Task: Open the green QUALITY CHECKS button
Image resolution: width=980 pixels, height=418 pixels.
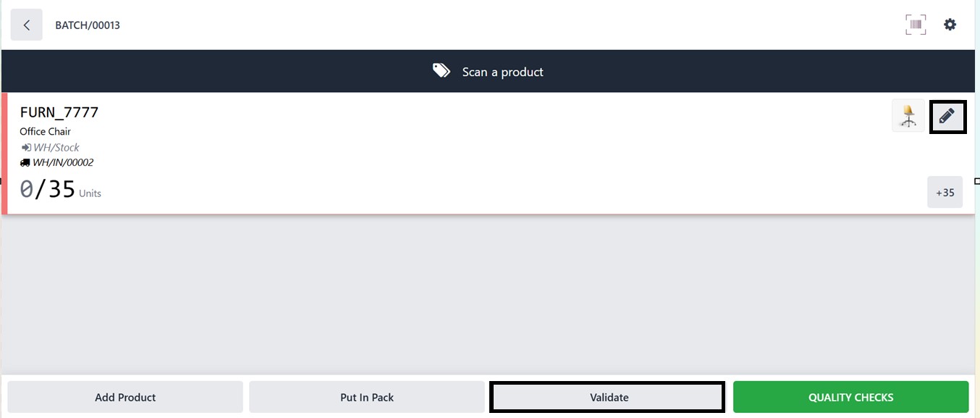Action: (850, 397)
